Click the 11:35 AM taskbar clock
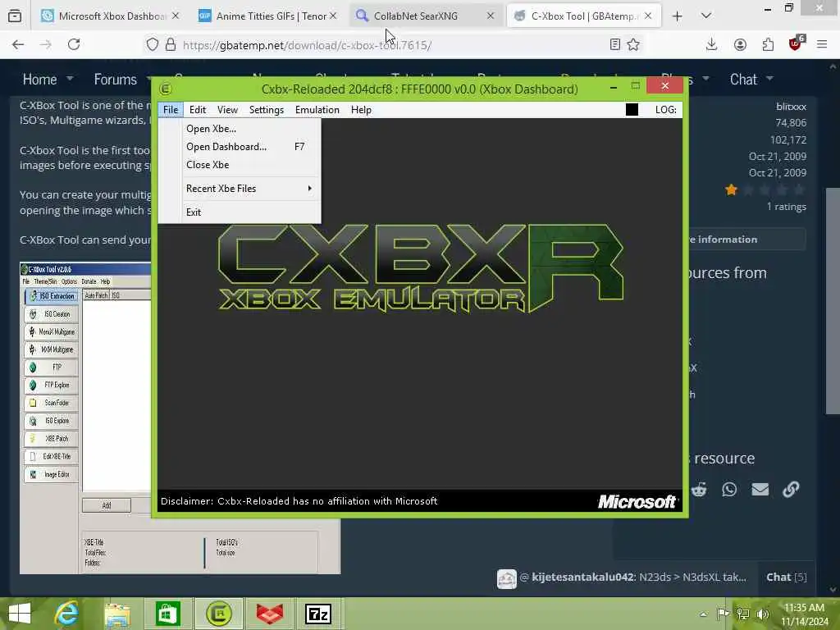The image size is (840, 630). point(804,614)
